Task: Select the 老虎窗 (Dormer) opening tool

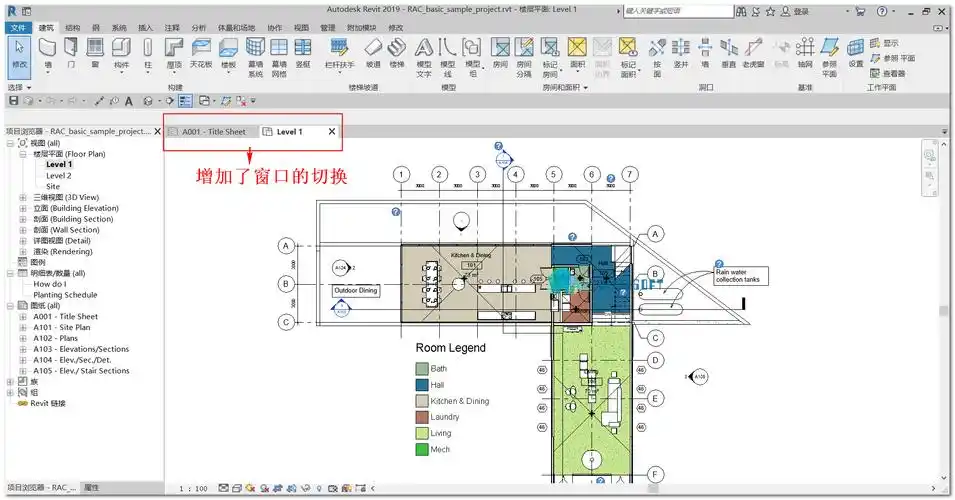Action: tap(753, 54)
